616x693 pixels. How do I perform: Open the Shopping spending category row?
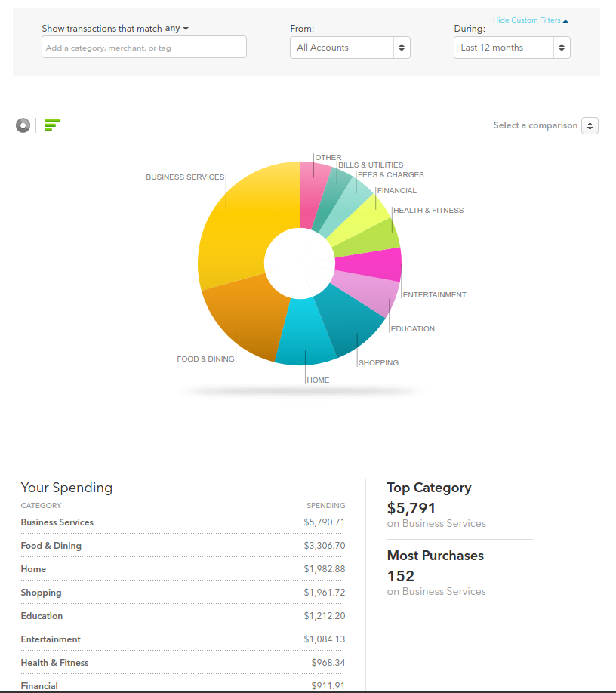(183, 593)
